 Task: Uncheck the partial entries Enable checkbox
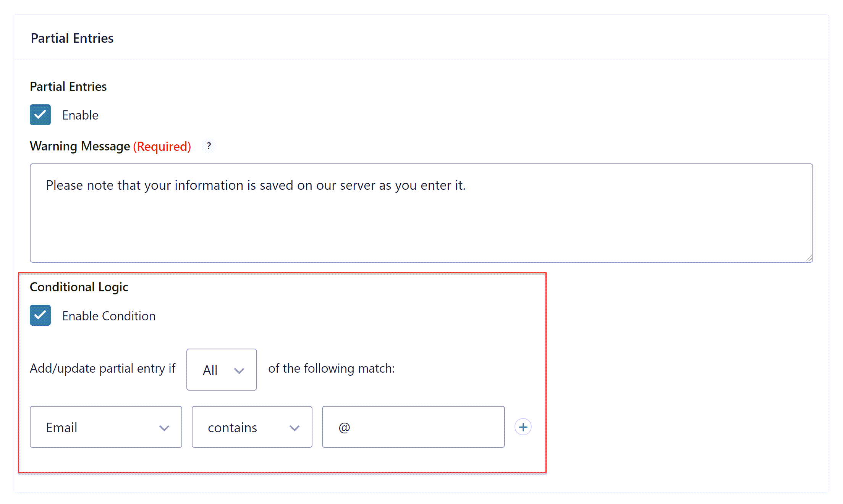pyautogui.click(x=40, y=115)
